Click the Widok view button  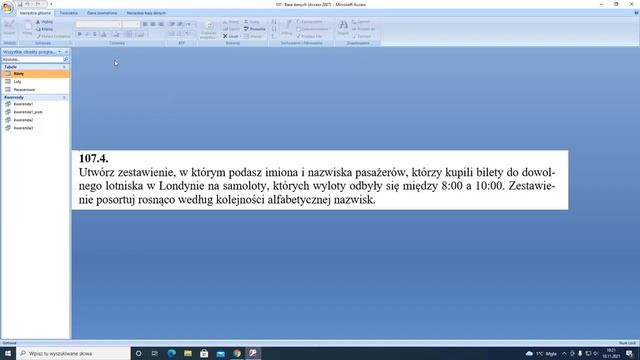[x=9, y=28]
